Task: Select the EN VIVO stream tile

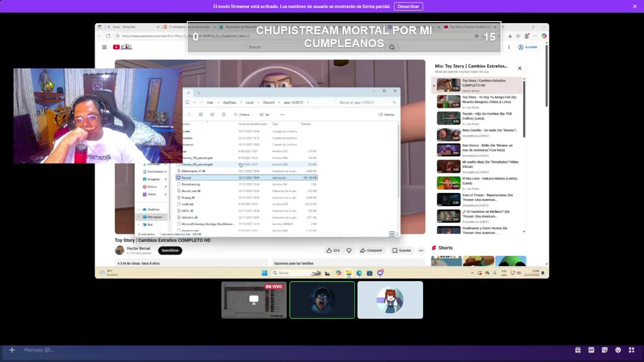Action: (254, 300)
